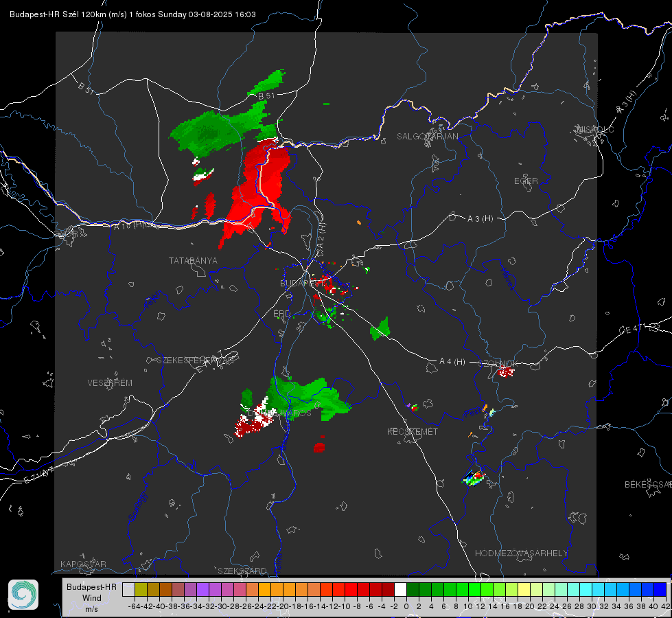Select the BUDAPEST city label
The width and height of the screenshot is (672, 618).
(302, 283)
